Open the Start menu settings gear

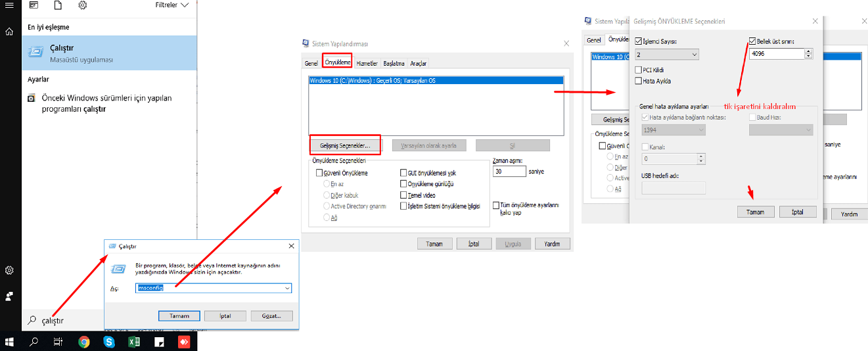click(10, 270)
